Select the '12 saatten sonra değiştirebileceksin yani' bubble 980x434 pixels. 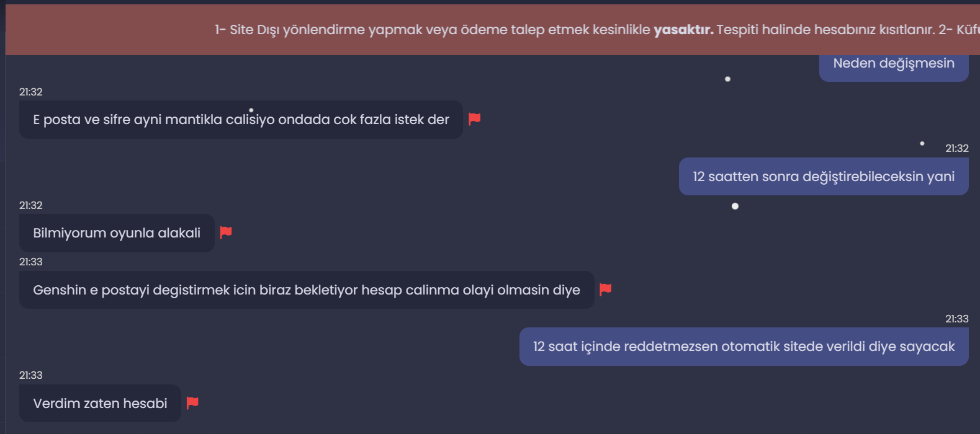click(824, 177)
